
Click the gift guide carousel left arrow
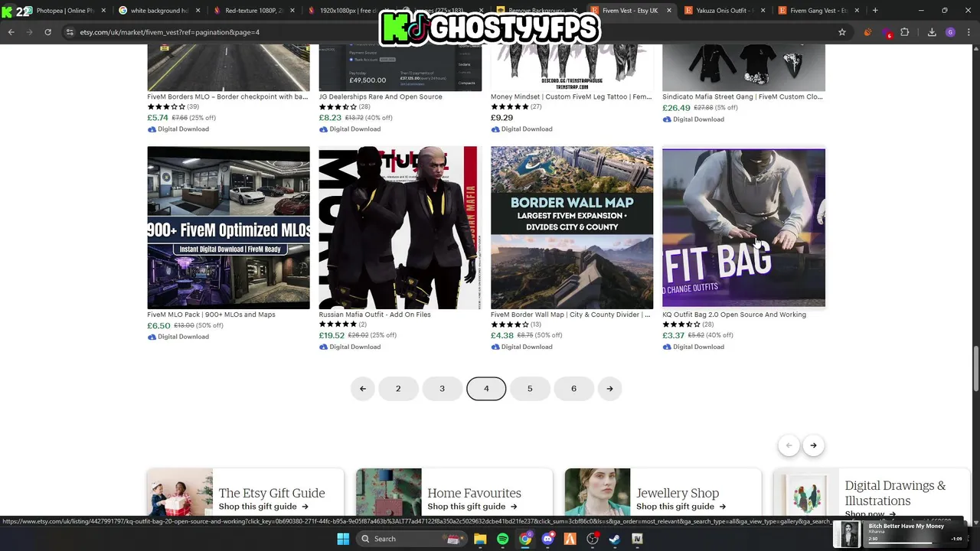[789, 445]
